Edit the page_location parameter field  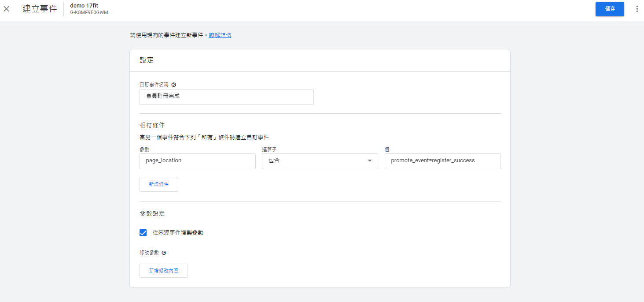[x=198, y=161]
